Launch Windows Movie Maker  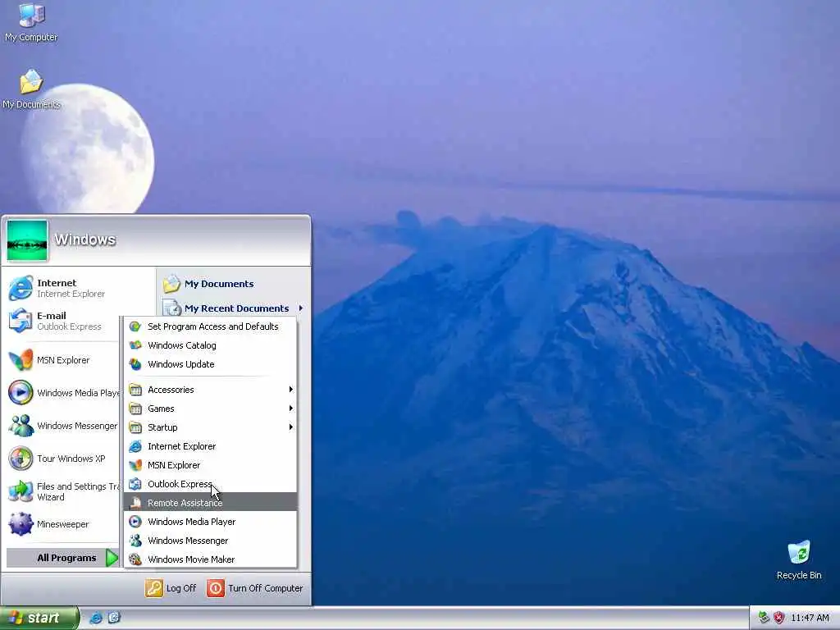tap(211, 559)
